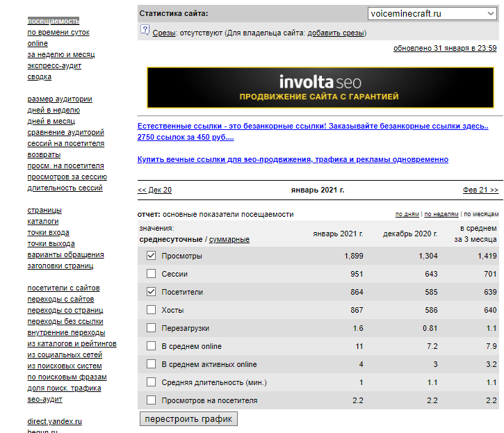This screenshot has height=433, width=504.
Task: Go to previous month Дек 20
Action: (x=154, y=190)
